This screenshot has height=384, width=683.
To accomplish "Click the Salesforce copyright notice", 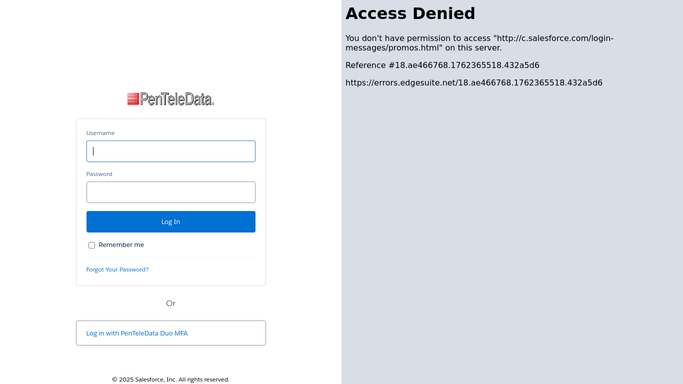I will tap(171, 380).
